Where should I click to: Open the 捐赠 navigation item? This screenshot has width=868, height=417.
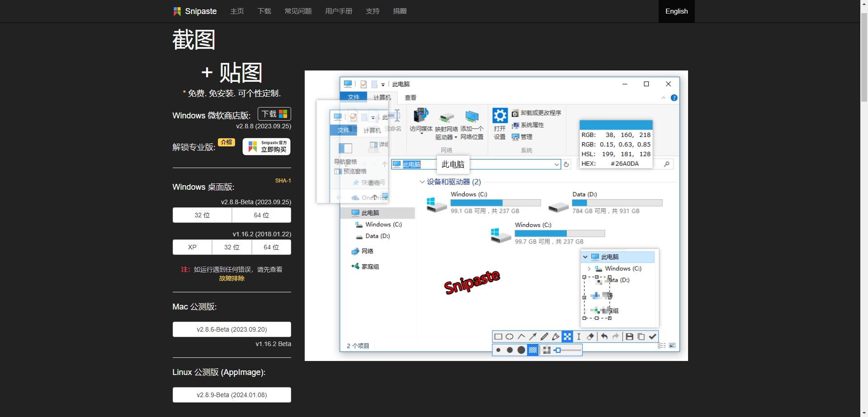coord(400,11)
